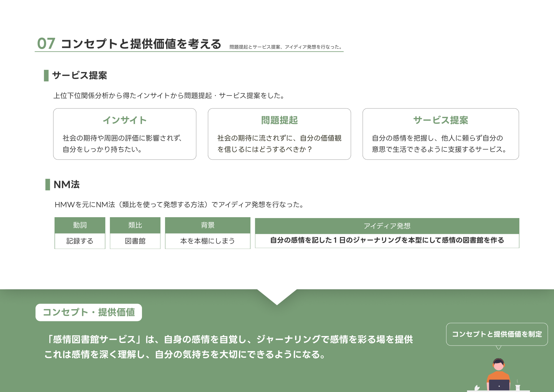Select the インサイト card

(x=125, y=134)
